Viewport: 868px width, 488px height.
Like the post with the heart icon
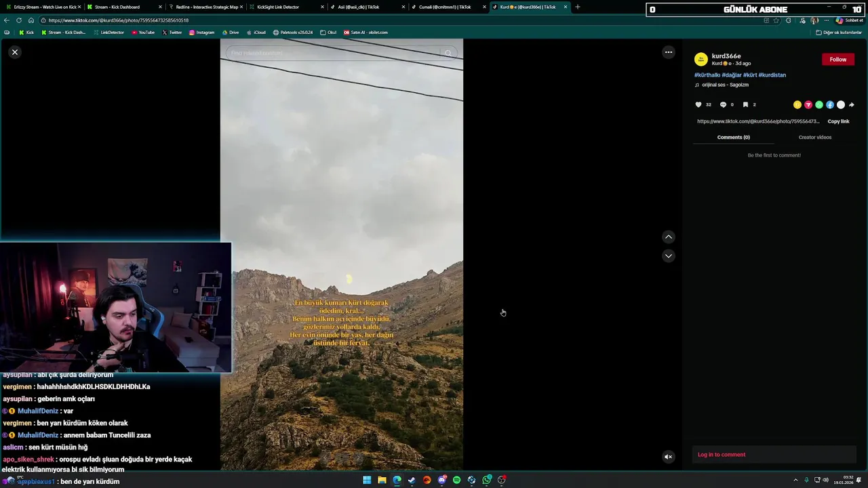(698, 104)
